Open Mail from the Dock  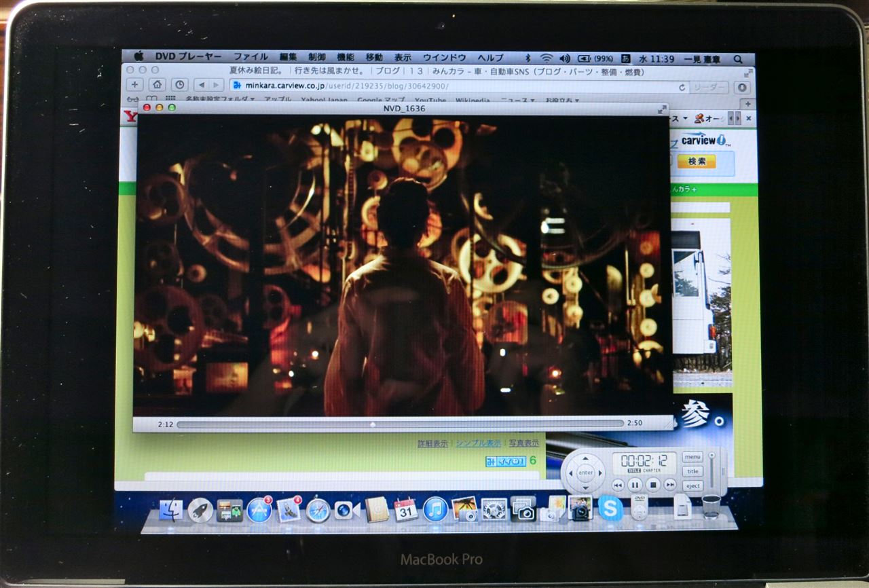click(x=289, y=510)
